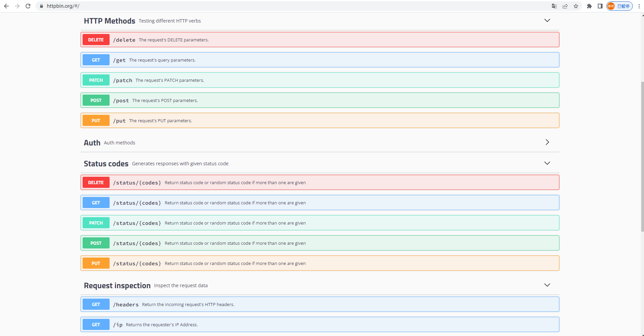Open the Extensions puzzle icon
The image size is (644, 336).
[x=589, y=6]
